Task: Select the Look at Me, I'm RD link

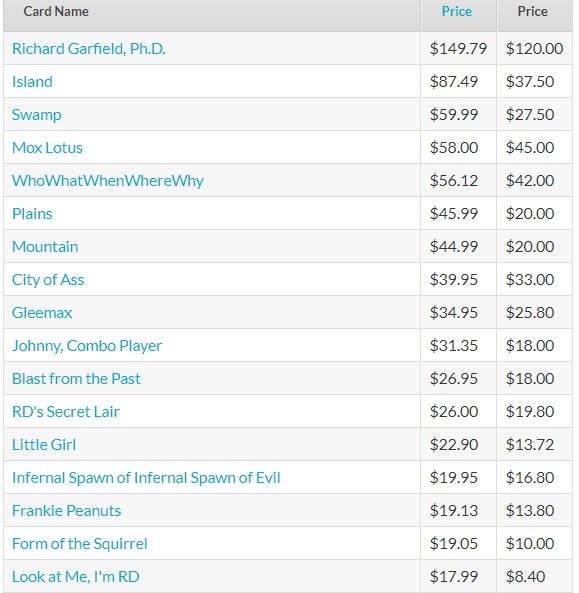Action: [x=76, y=577]
